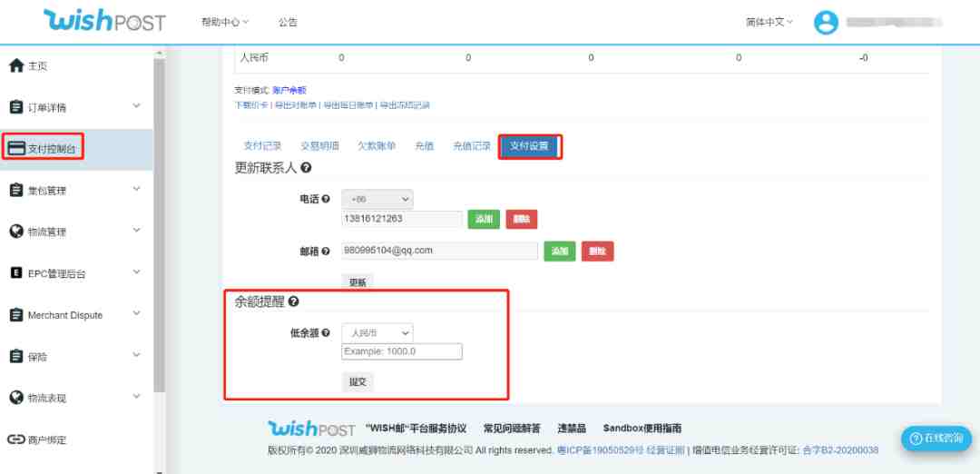Open the 公告 announcements menu item
Screen dimensions: 980x474
289,22
